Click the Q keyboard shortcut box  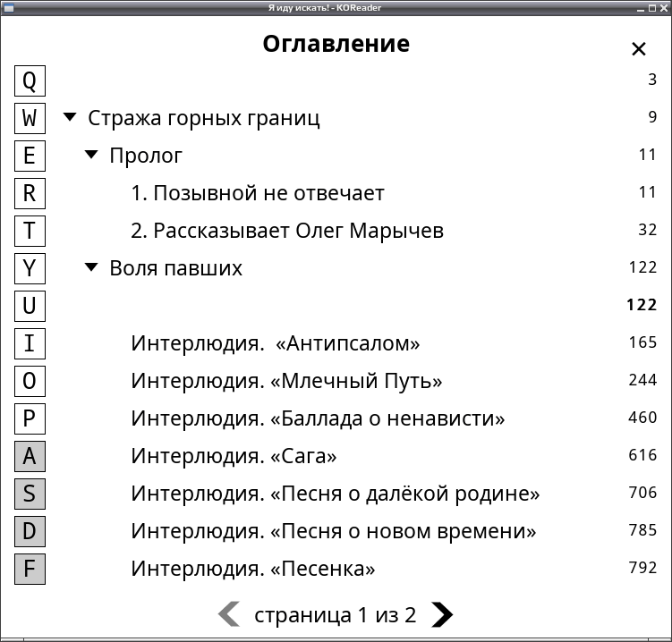point(30,81)
